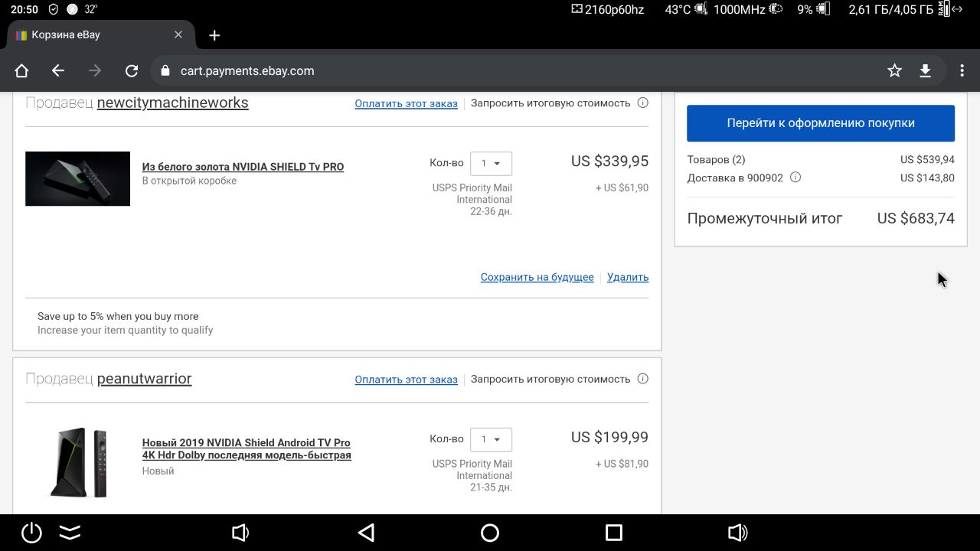This screenshot has width=980, height=551.
Task: Open the browser three-dot menu
Action: pos(962,70)
